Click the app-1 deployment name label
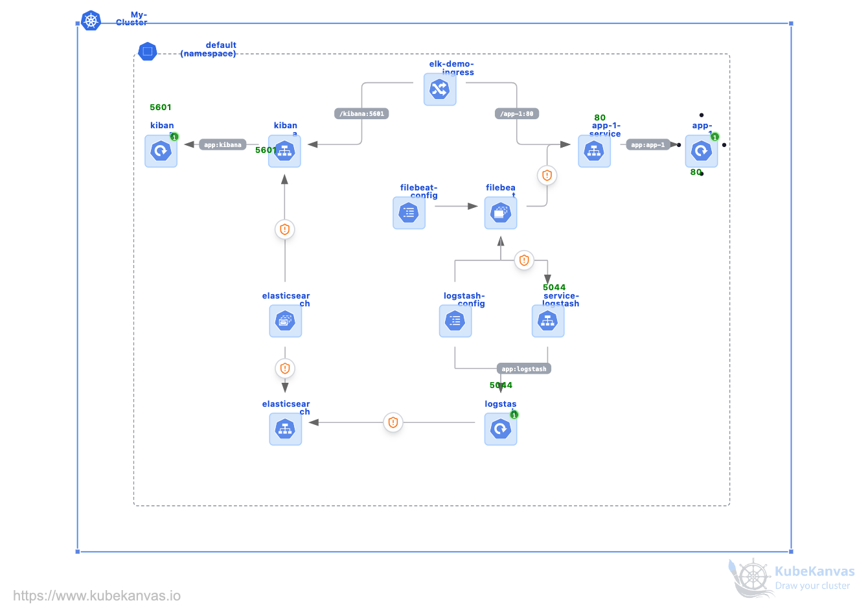Screen dimensions: 868x616 click(x=702, y=129)
